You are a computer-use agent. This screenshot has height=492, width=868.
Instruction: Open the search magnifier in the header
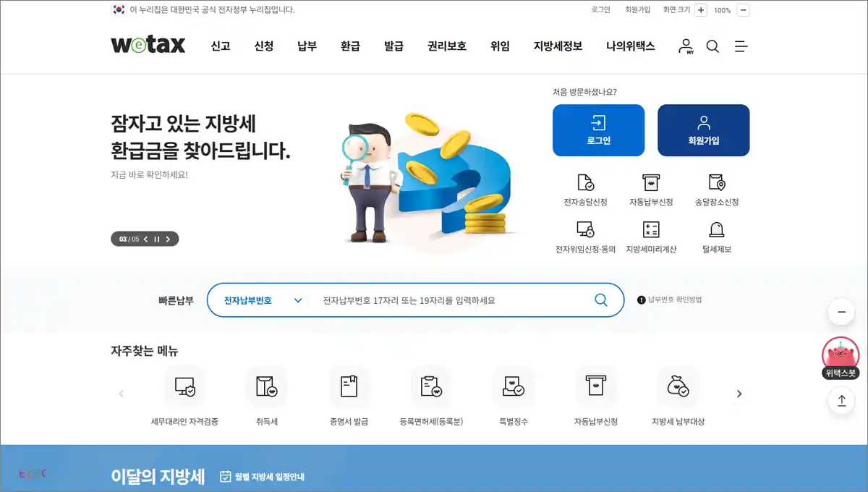(713, 46)
